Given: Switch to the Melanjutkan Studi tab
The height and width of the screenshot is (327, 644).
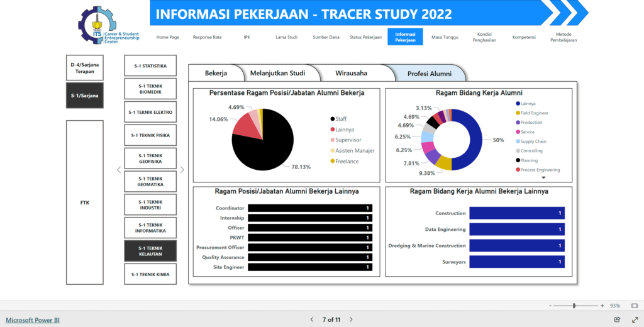Looking at the screenshot, I should click(x=277, y=73).
